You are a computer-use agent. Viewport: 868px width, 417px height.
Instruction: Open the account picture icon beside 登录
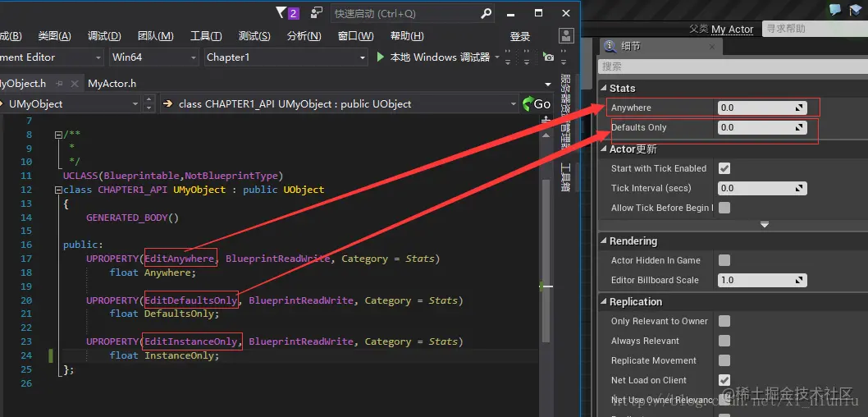pyautogui.click(x=566, y=37)
